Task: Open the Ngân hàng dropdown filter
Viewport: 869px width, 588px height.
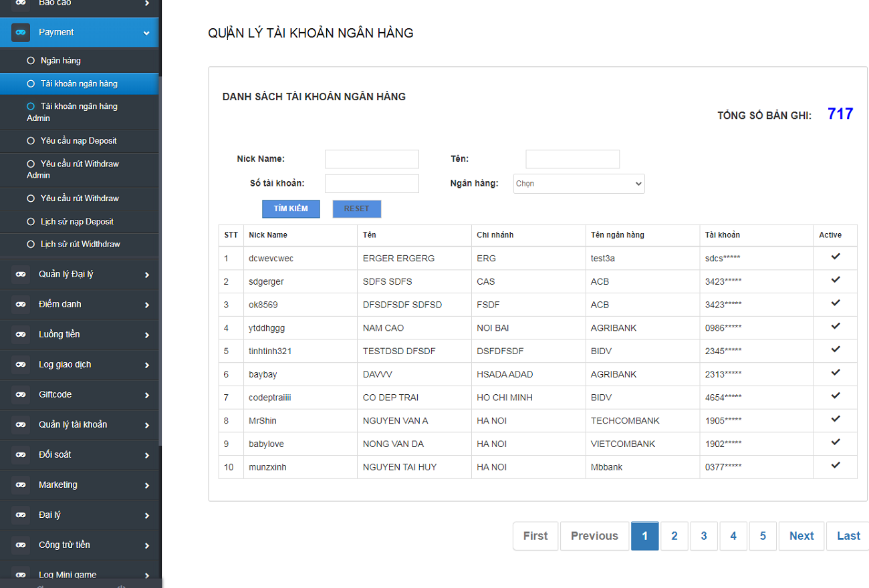Action: pyautogui.click(x=579, y=184)
